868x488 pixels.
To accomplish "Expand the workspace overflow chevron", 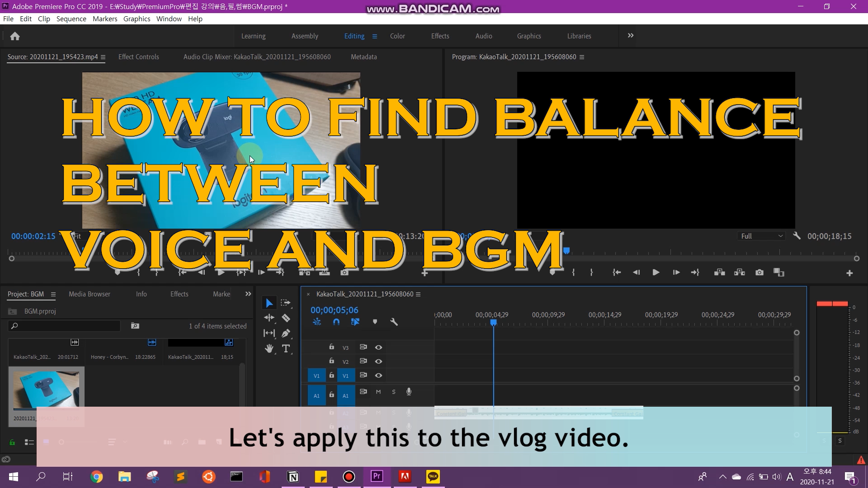I will (631, 36).
